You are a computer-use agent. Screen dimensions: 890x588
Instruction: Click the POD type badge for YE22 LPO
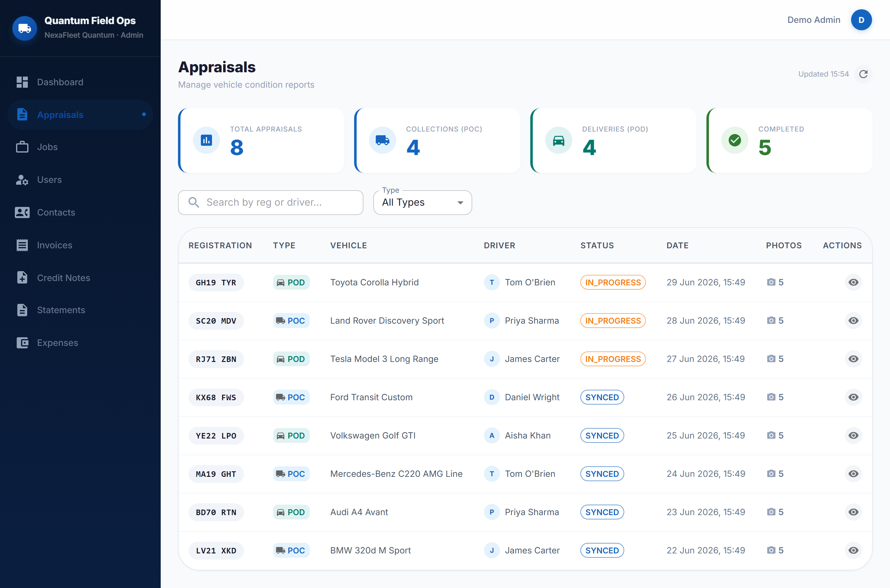(x=291, y=435)
